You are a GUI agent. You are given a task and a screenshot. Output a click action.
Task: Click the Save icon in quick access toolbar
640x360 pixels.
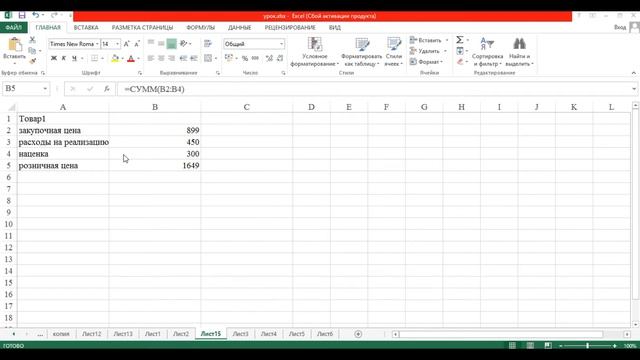22,16
